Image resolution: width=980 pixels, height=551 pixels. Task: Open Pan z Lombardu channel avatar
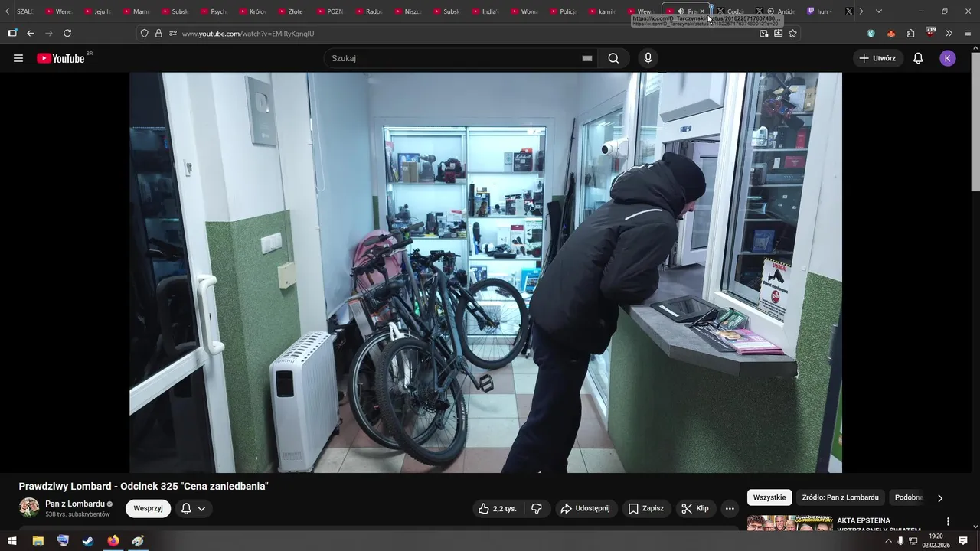(x=29, y=507)
